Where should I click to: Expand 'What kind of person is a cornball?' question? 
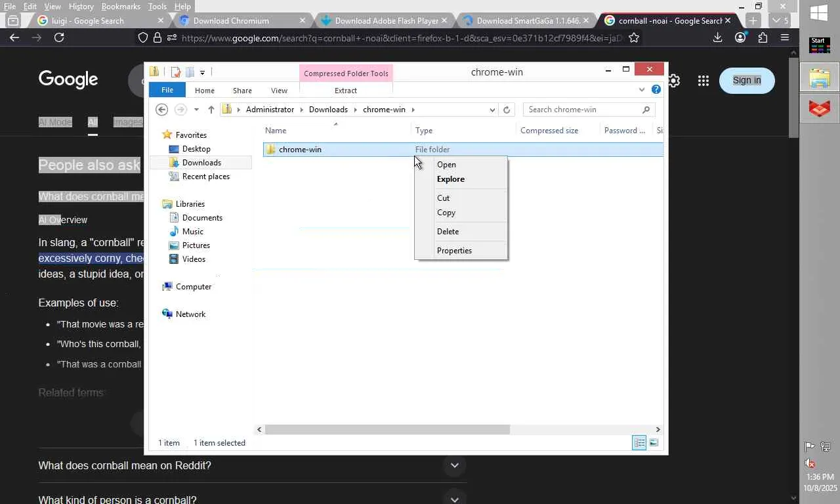pos(454,499)
